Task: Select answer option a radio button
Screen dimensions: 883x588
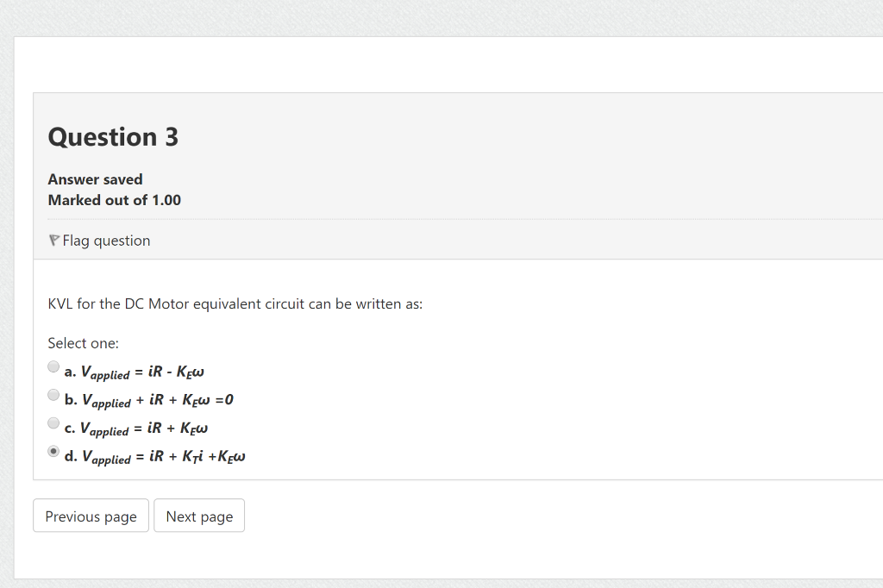Action: (x=53, y=366)
